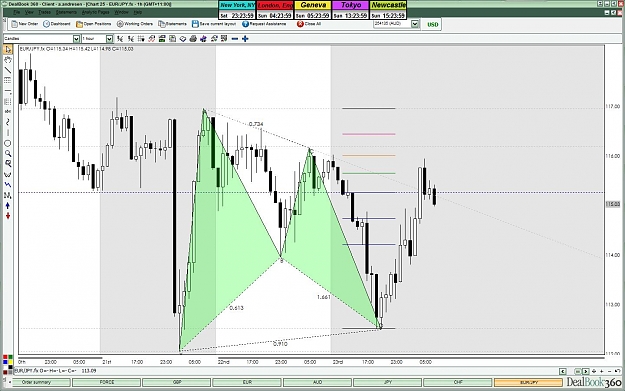
Task: Save current layout
Action: pyautogui.click(x=214, y=24)
